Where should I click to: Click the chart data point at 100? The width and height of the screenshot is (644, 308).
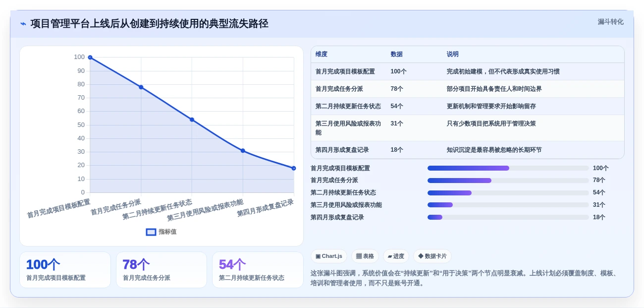tap(90, 58)
